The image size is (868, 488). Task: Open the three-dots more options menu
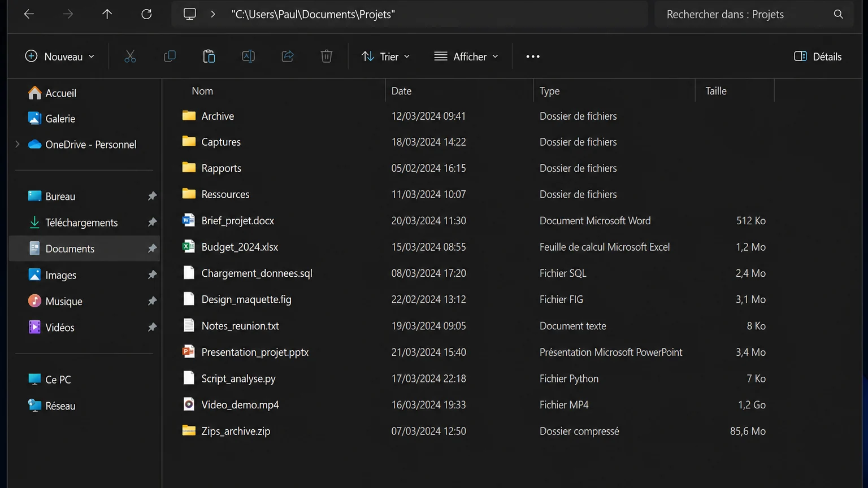click(x=533, y=56)
